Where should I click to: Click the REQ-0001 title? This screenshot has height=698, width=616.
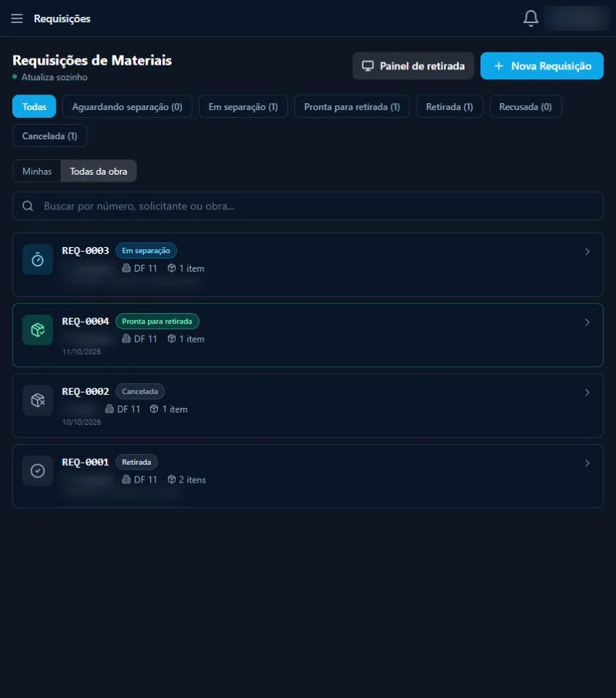point(85,462)
